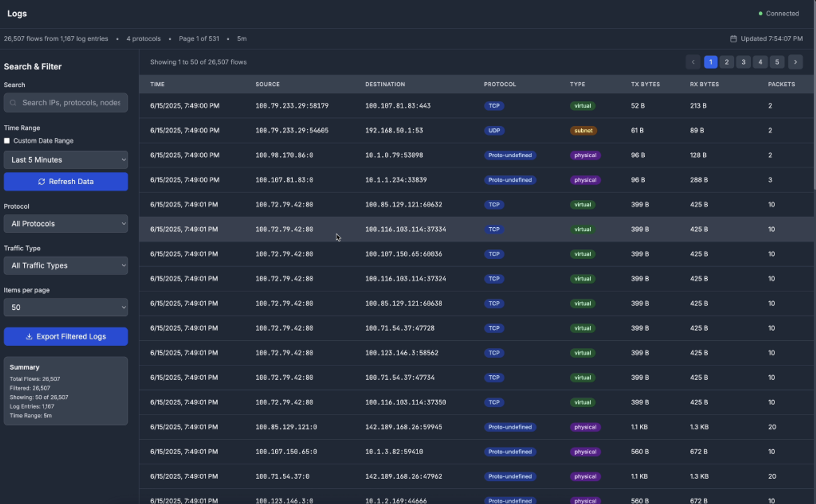Open the All Traffic Types dropdown

66,266
